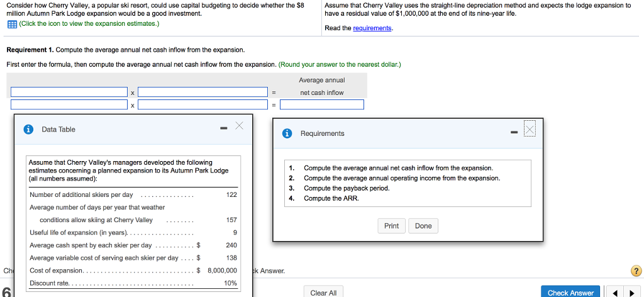
Task: Click 'Compute the average annual net cash inflow' requirement 1 in popup
Action: click(398, 168)
